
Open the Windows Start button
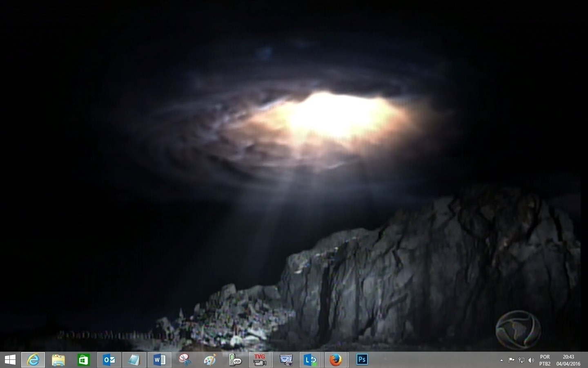coord(10,360)
